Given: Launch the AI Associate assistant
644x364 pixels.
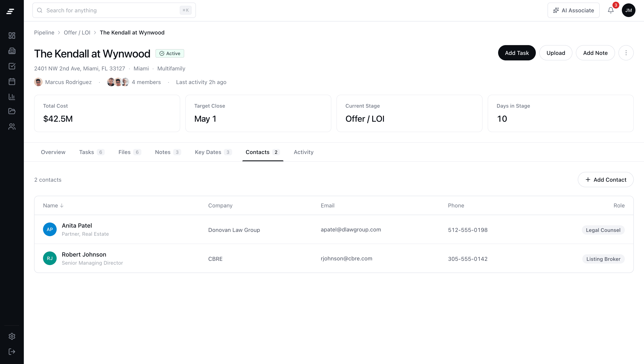Looking at the screenshot, I should coord(573,10).
